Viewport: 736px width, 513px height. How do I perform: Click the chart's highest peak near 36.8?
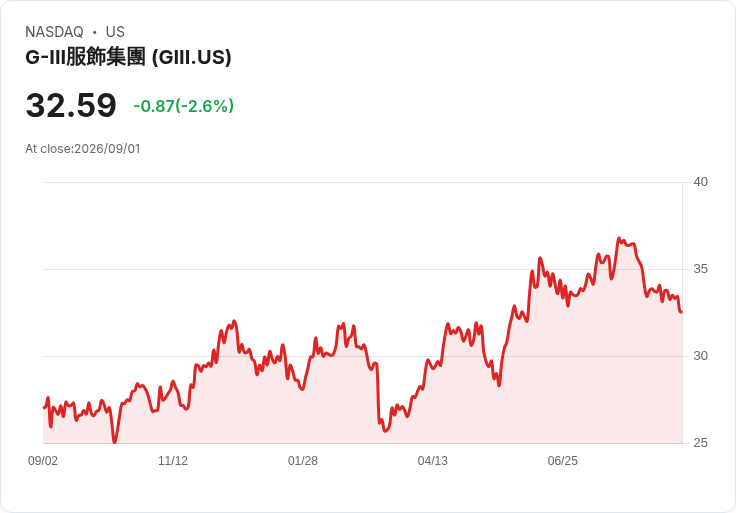tap(619, 238)
